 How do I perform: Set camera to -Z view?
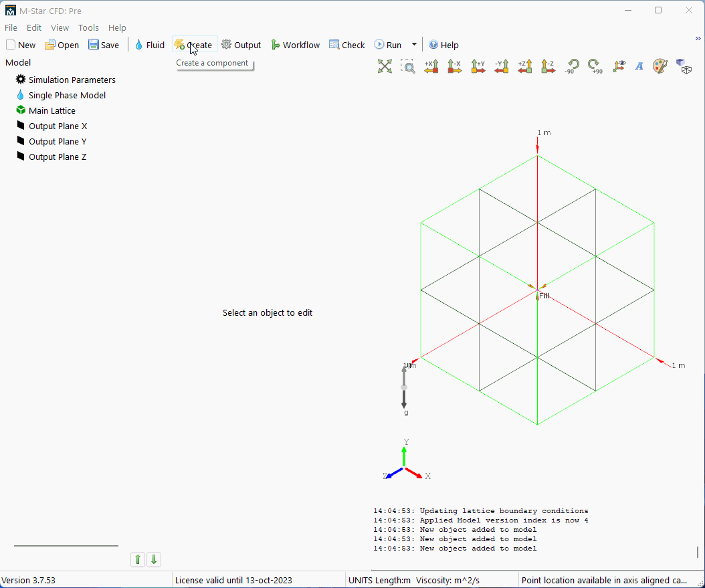(548, 66)
